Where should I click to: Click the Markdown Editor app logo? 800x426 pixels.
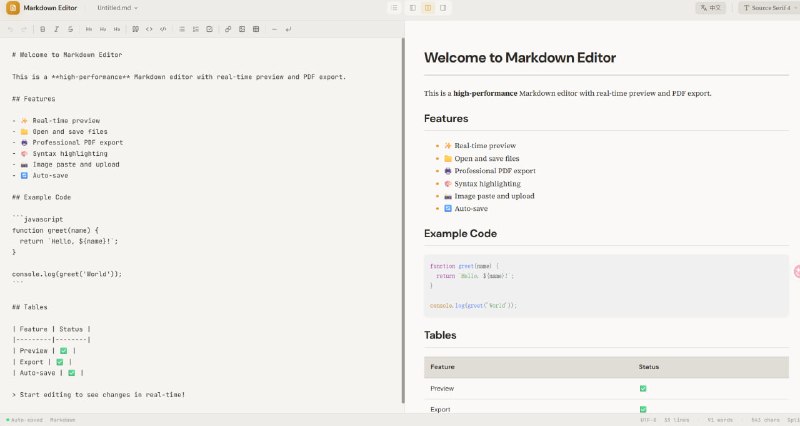click(13, 8)
